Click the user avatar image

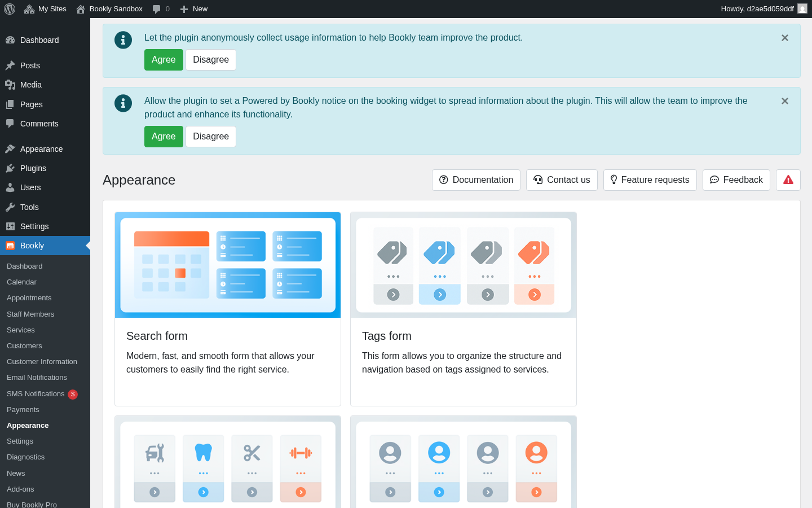(x=802, y=9)
